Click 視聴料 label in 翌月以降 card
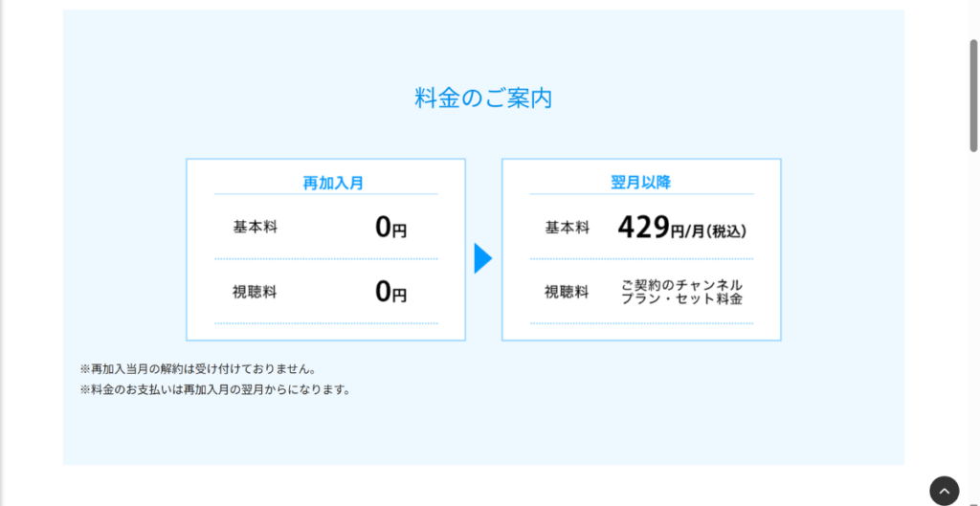This screenshot has width=980, height=506. pyautogui.click(x=567, y=293)
